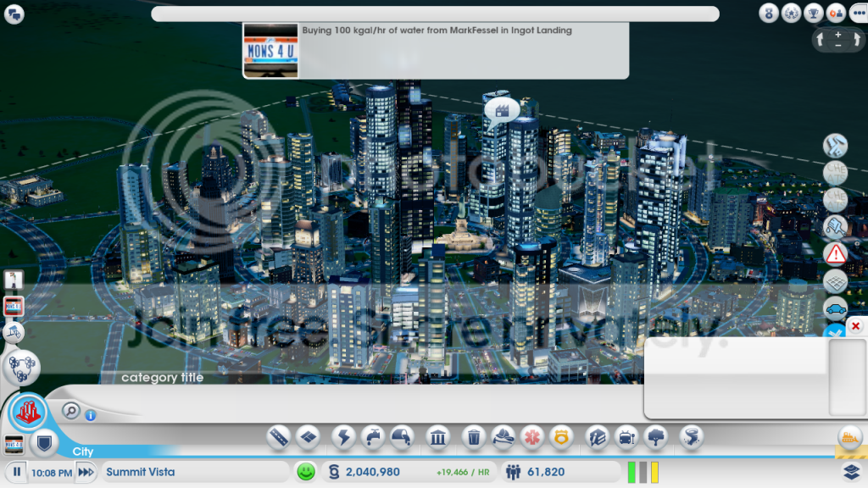
Task: Click the second CHEATS round button
Action: 835,200
